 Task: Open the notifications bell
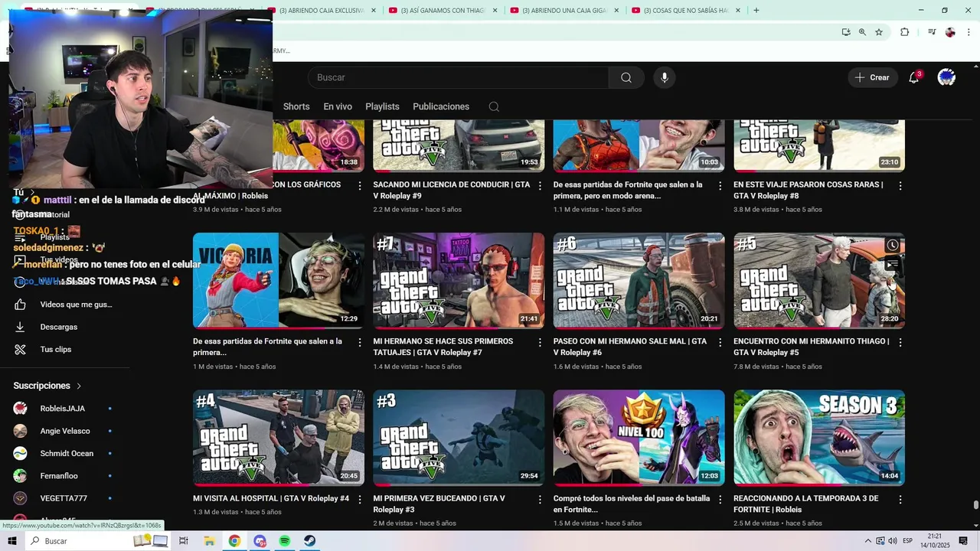(913, 77)
